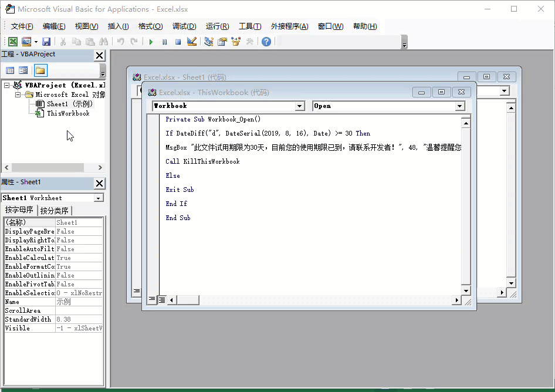Click the Reset stop icon
The height and width of the screenshot is (392, 555).
point(178,42)
